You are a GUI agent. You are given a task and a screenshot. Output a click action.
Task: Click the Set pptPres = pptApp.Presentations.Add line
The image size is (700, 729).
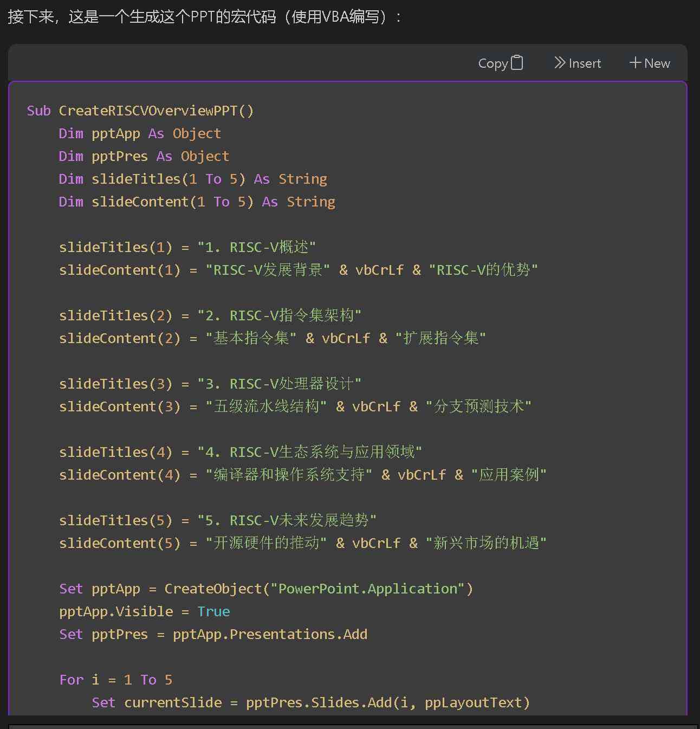click(213, 634)
